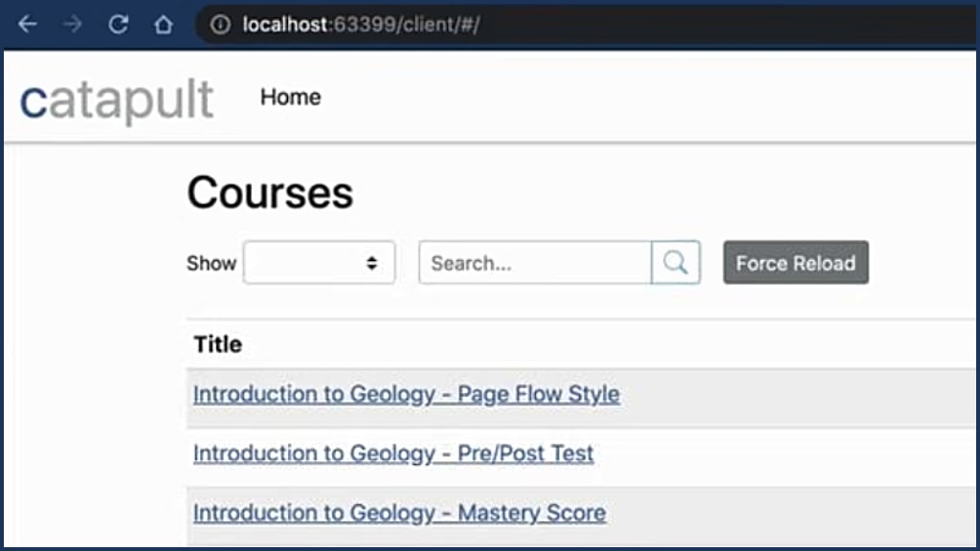
Task: Open Introduction to Geology - Mastery Score course
Action: pos(399,513)
